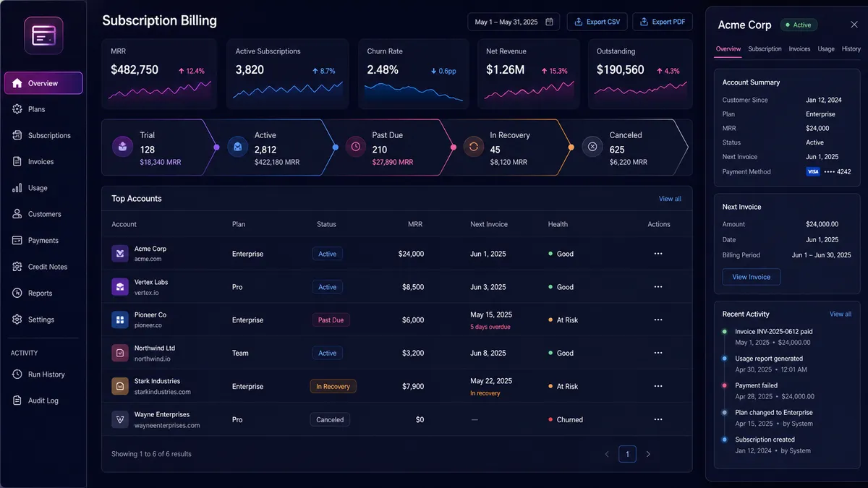Click View all in Recent Activity
The width and height of the screenshot is (868, 488).
tap(841, 314)
